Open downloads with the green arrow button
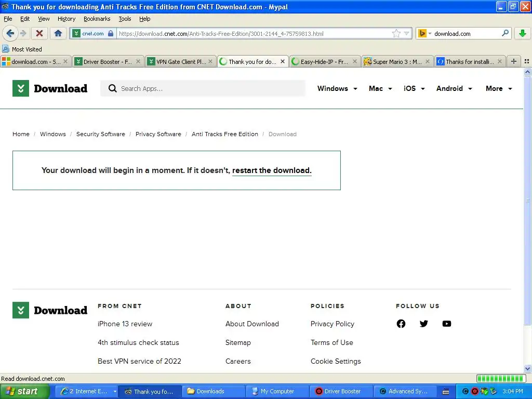The height and width of the screenshot is (399, 532). click(523, 33)
